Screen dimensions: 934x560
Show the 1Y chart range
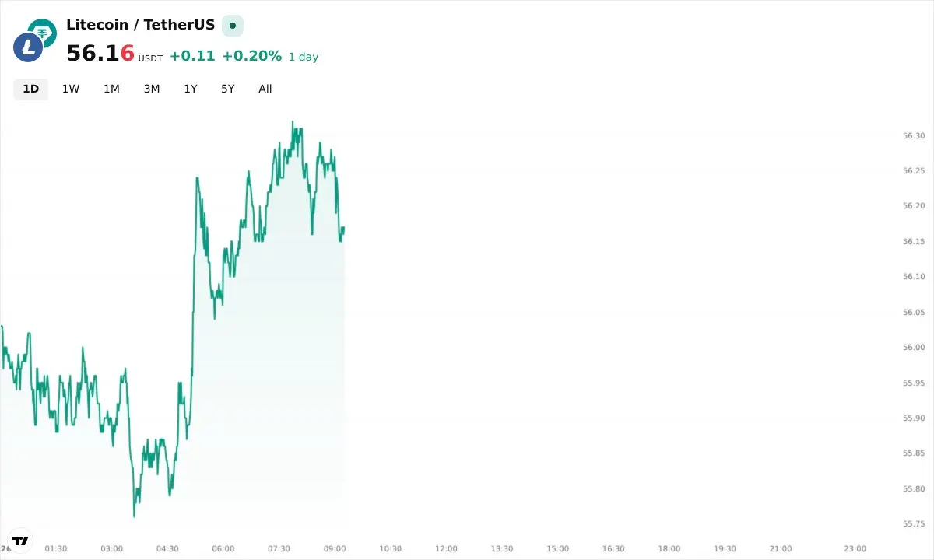click(191, 89)
